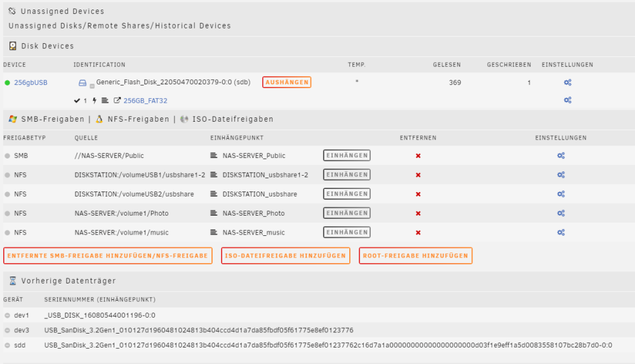This screenshot has height=364, width=635.
Task: Click the disk drive icon beside Generic_Flash_Disk
Action: [x=82, y=83]
